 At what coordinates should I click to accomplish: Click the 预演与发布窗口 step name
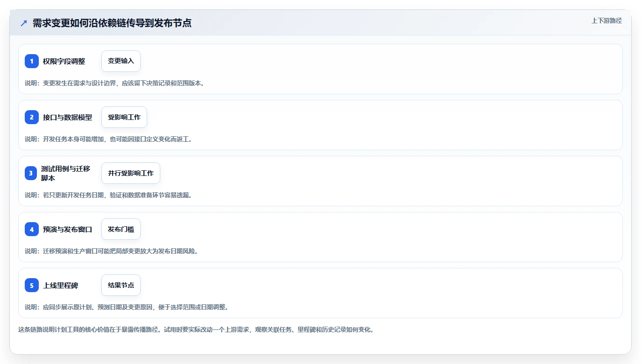click(x=68, y=229)
